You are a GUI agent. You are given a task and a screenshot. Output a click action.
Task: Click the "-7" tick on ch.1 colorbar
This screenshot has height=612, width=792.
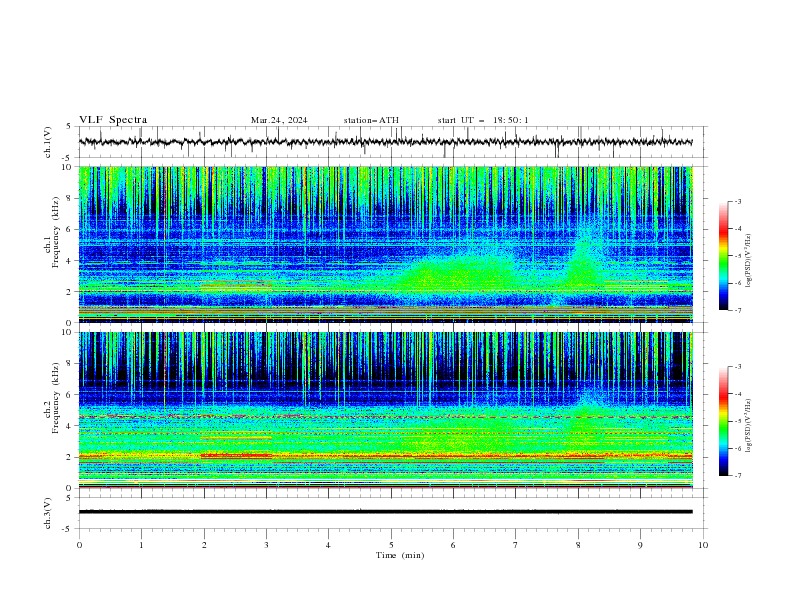point(737,310)
